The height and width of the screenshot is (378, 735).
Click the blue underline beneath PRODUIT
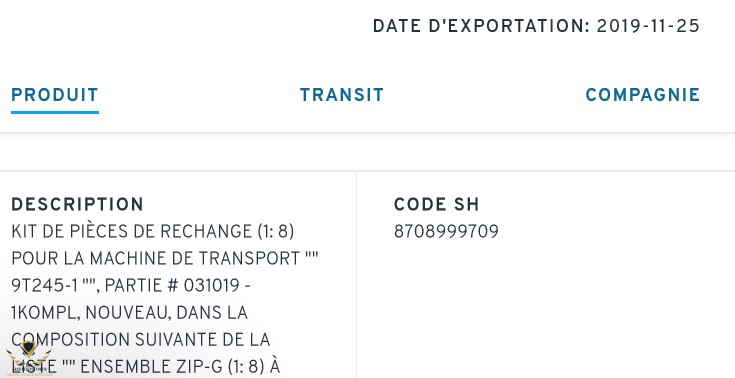pyautogui.click(x=55, y=113)
